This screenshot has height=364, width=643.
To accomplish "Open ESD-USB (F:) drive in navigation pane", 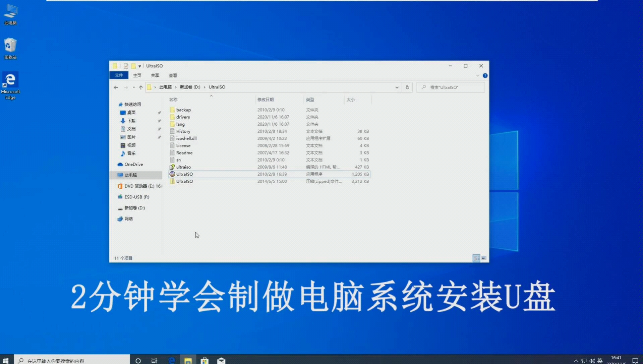I will coord(136,197).
